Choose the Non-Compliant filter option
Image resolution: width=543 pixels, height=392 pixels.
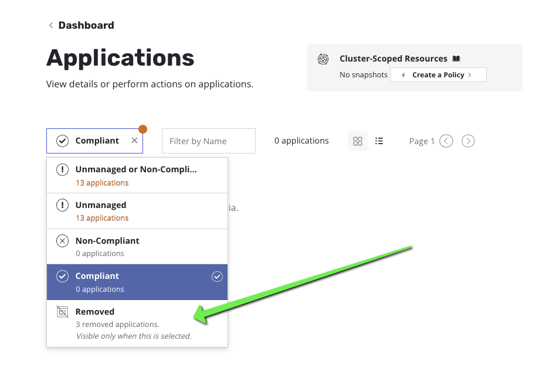click(x=136, y=247)
